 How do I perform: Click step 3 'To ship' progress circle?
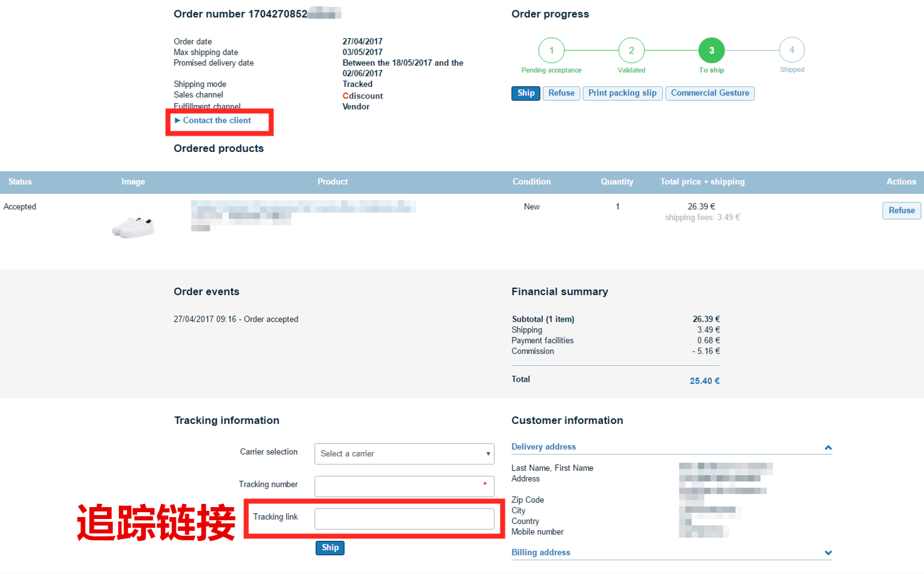coord(711,50)
